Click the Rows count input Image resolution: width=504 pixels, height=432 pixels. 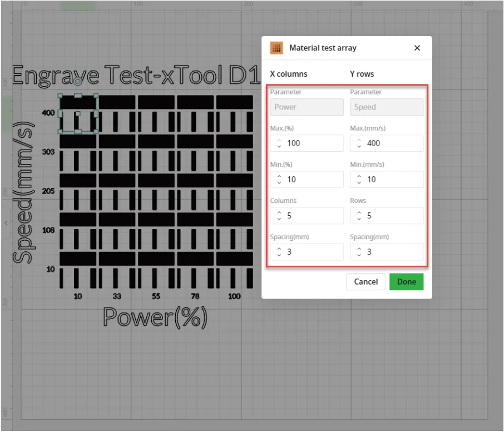[387, 216]
